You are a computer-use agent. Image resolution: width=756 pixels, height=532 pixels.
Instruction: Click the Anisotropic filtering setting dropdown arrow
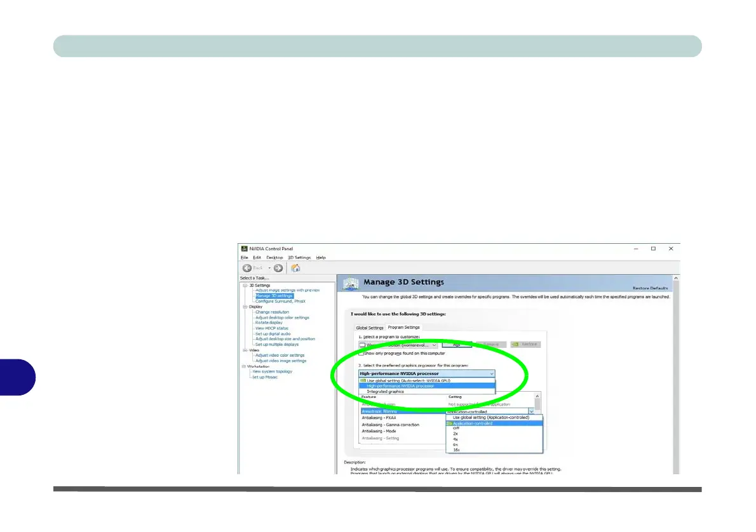pyautogui.click(x=531, y=411)
